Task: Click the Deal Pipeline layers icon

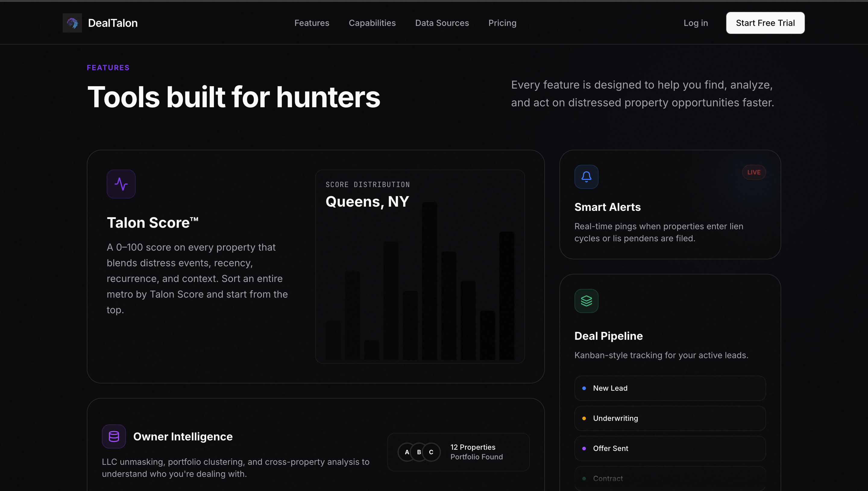Action: click(x=586, y=301)
